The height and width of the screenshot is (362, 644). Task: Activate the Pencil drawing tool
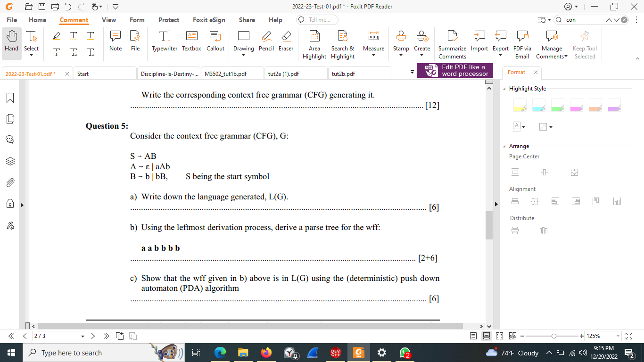266,41
